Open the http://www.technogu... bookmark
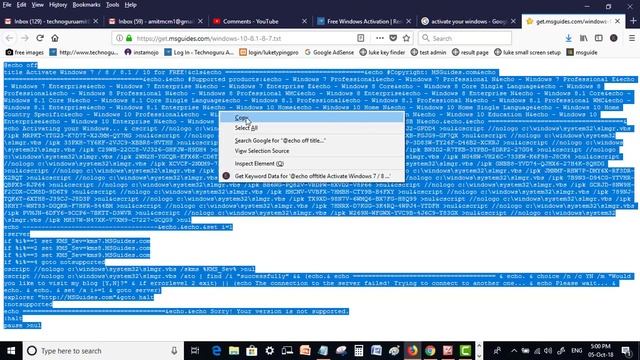The height and width of the screenshot is (360, 640). click(x=84, y=52)
